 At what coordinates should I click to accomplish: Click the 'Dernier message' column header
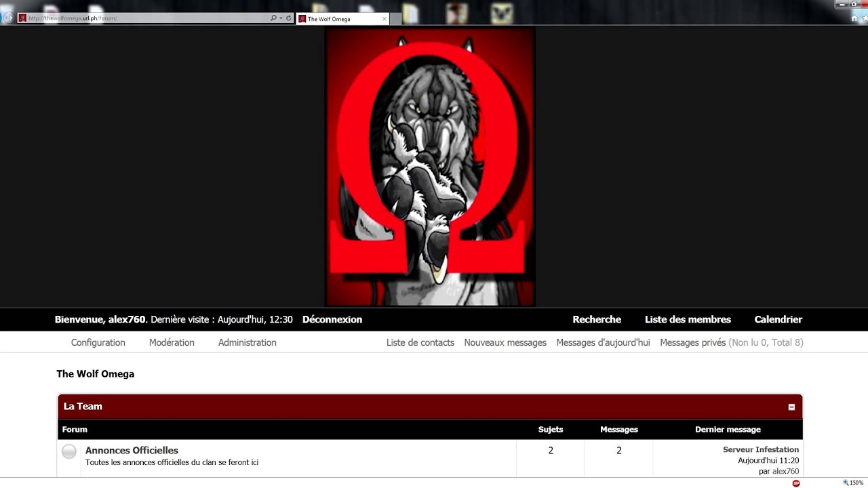tap(728, 429)
